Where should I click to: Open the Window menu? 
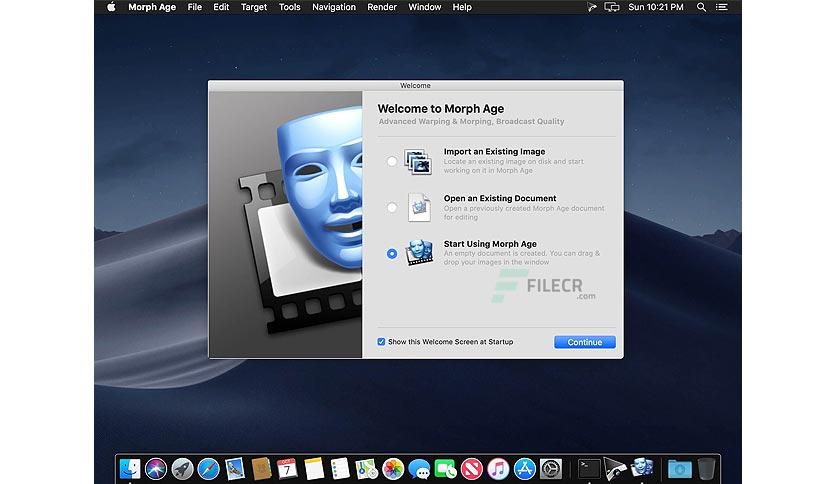(424, 7)
